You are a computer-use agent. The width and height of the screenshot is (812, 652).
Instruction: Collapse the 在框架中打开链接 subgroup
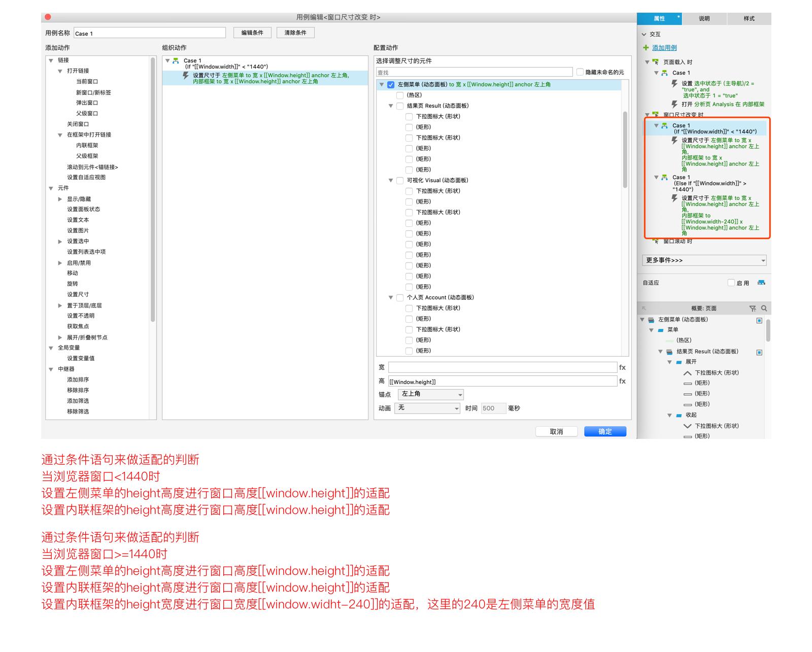point(60,135)
